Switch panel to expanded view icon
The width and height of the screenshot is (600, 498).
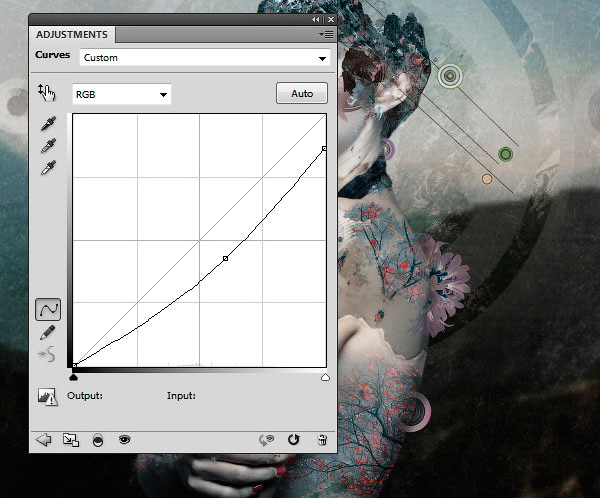click(71, 440)
